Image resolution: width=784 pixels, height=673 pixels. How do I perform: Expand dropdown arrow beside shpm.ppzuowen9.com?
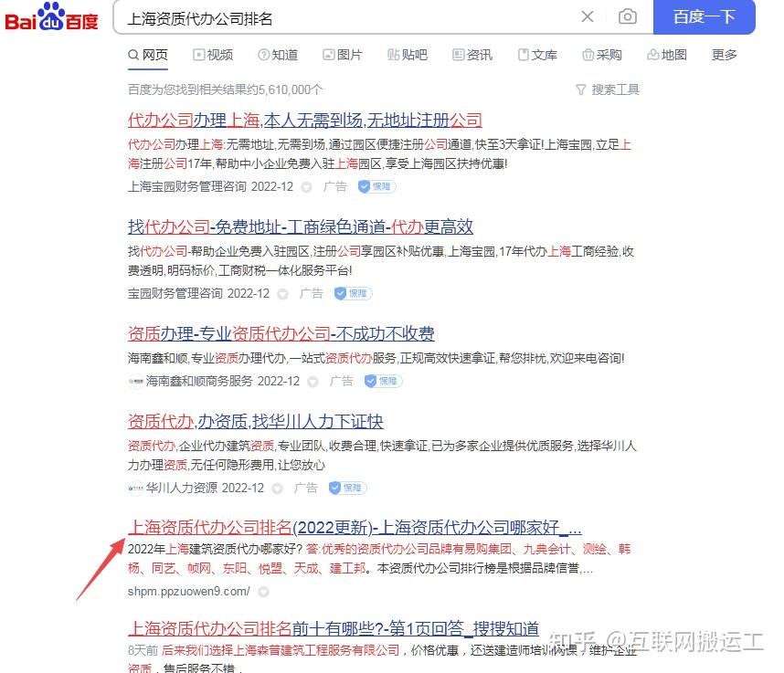click(263, 592)
